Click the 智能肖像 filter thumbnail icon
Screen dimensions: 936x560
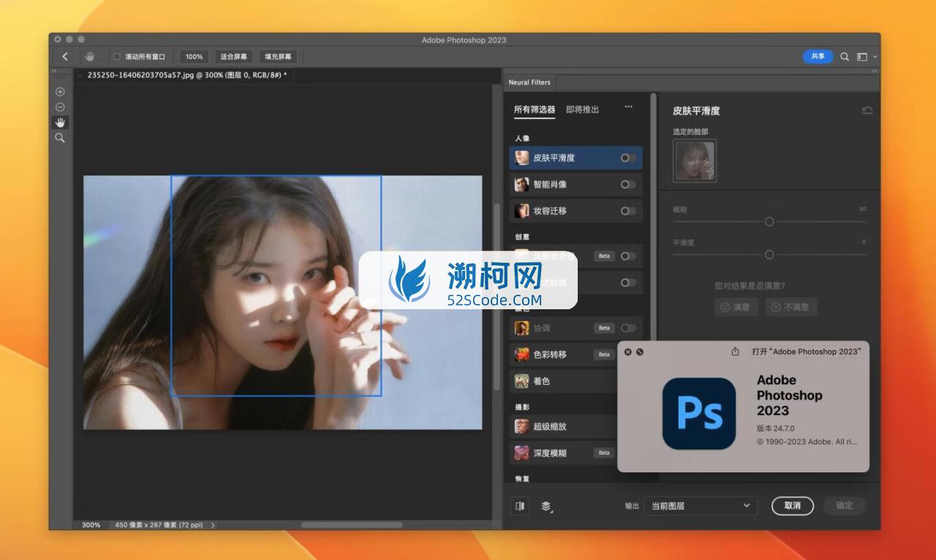pos(521,184)
